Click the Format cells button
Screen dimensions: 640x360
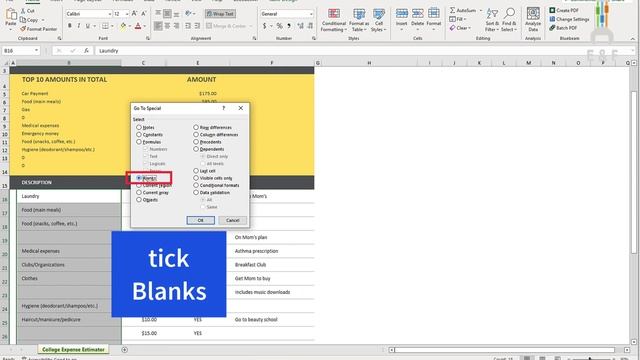tap(433, 20)
